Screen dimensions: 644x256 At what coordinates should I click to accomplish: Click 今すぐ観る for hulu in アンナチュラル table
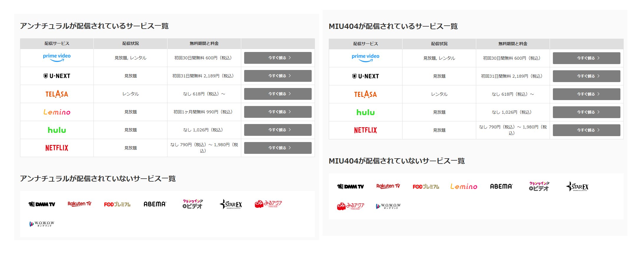tap(278, 130)
